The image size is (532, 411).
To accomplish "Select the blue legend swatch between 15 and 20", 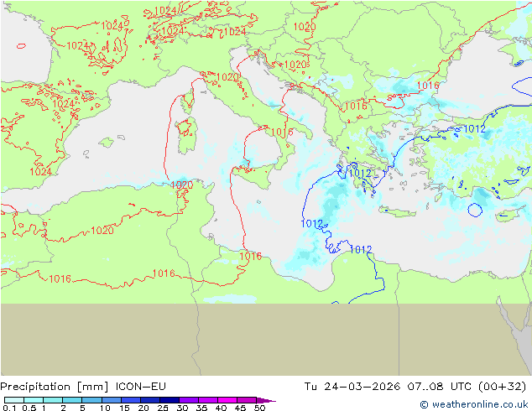I will [131, 400].
